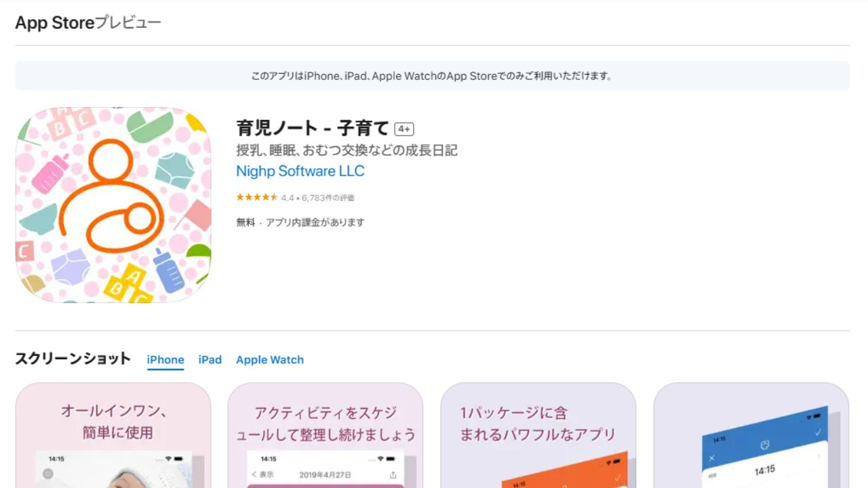The height and width of the screenshot is (488, 868).
Task: Click the 4.4 • 6,783件の評価 rating text
Action: click(317, 198)
